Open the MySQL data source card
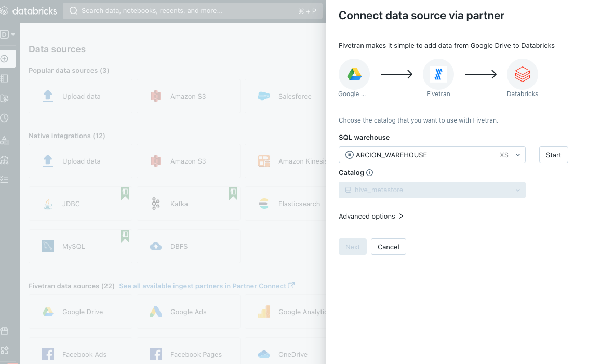Image resolution: width=601 pixels, height=364 pixels. pyautogui.click(x=81, y=246)
